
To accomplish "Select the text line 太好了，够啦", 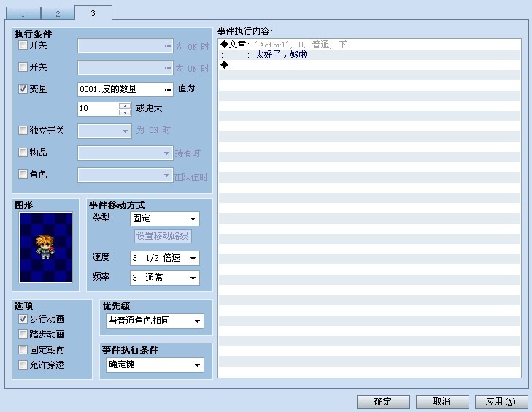I will pos(370,55).
